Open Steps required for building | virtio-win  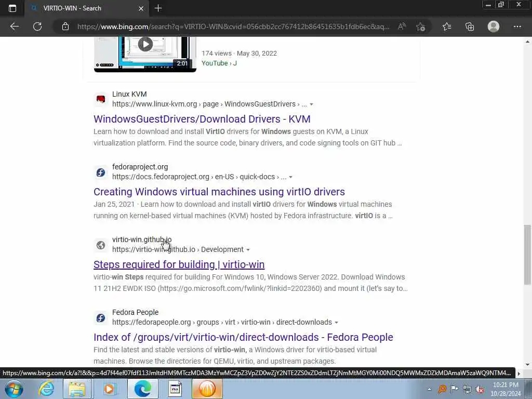click(179, 264)
